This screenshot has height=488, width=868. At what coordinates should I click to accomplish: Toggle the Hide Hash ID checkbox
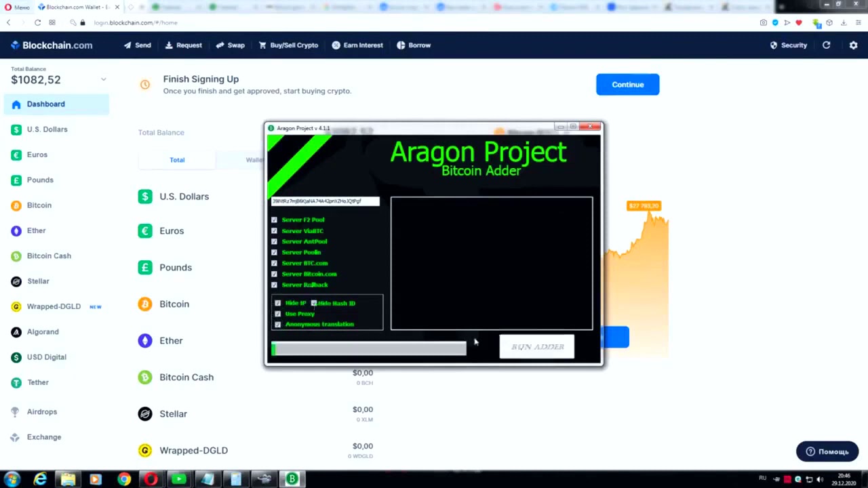click(314, 303)
